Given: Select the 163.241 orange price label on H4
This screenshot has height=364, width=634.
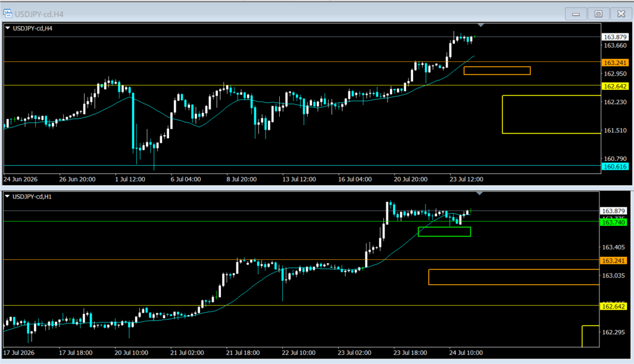Looking at the screenshot, I should pos(615,63).
